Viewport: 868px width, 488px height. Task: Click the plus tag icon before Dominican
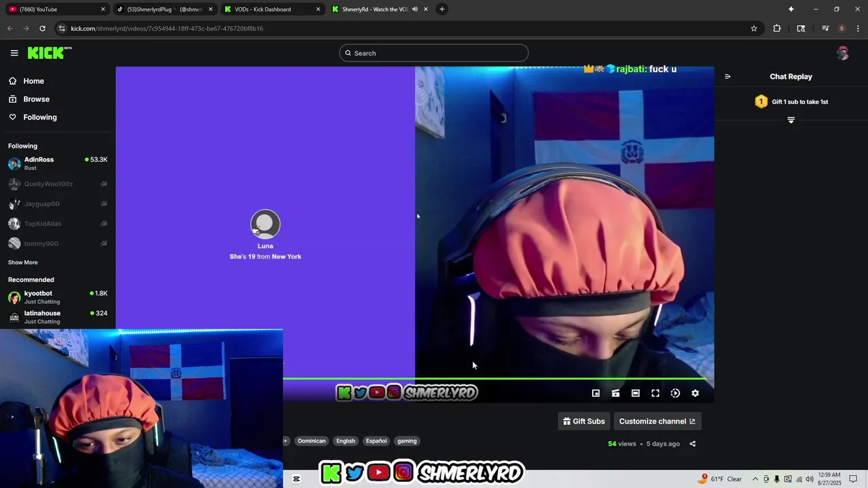tap(285, 441)
